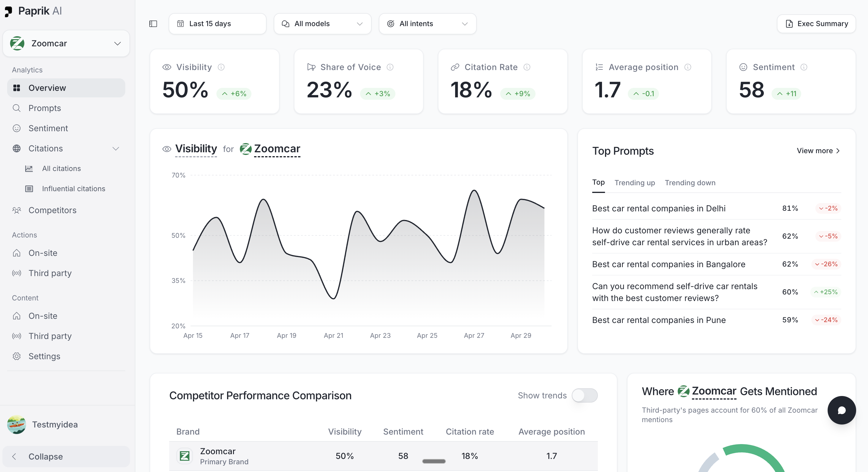Click the +25% trend badge
Viewport: 868px width, 472px height.
tap(826, 292)
